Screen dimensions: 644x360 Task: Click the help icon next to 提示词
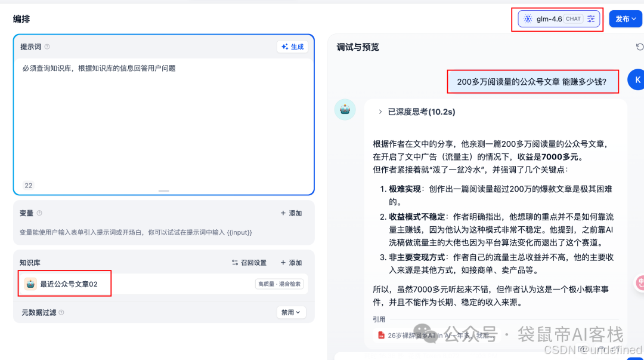(x=48, y=47)
